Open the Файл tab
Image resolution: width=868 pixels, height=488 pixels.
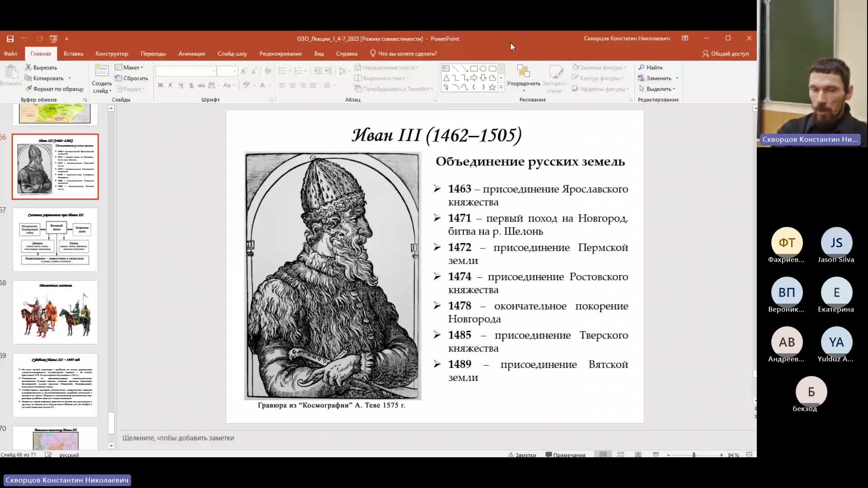click(x=10, y=53)
